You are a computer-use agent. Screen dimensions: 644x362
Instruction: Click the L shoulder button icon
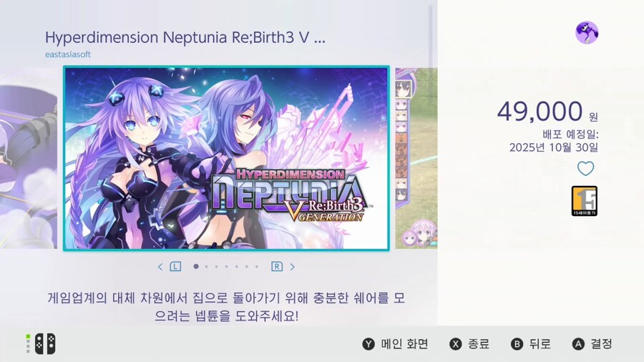(x=175, y=266)
